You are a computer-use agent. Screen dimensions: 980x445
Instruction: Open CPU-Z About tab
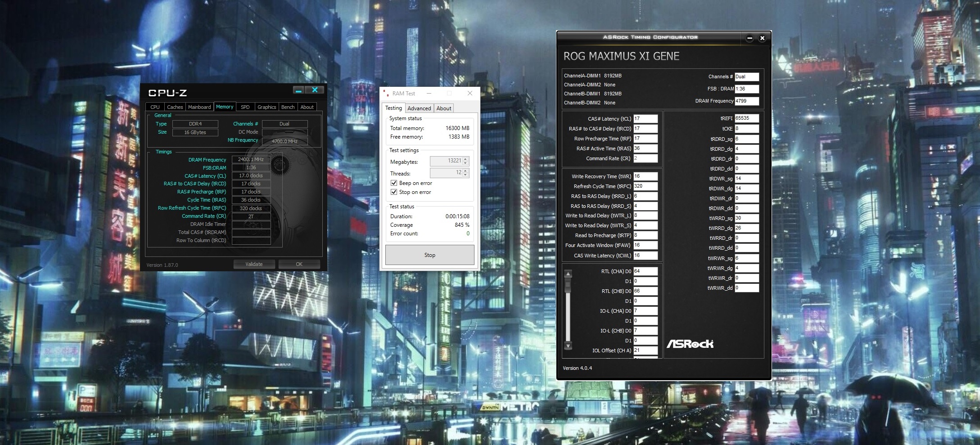[x=307, y=107]
